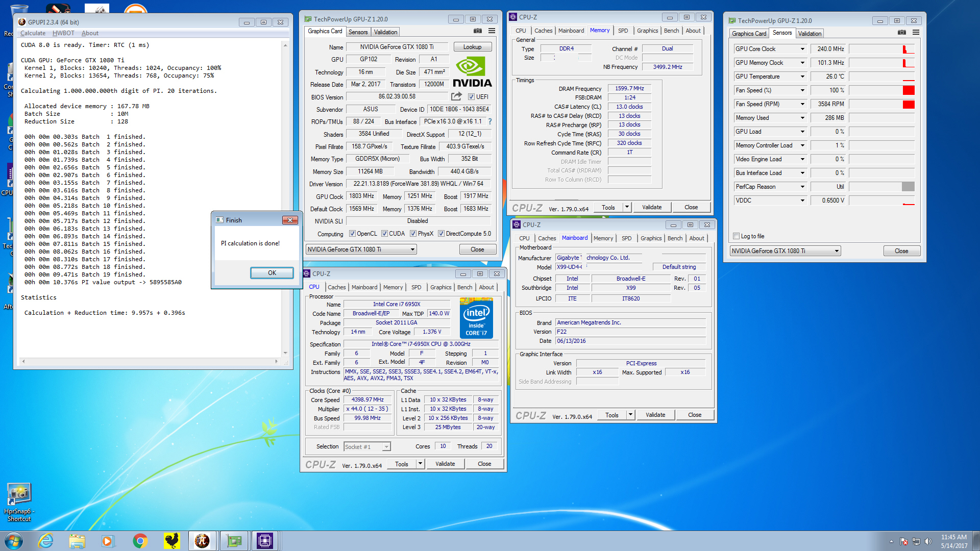980x551 pixels.
Task: Close the Finish dialog with the red X
Action: pyautogui.click(x=290, y=220)
